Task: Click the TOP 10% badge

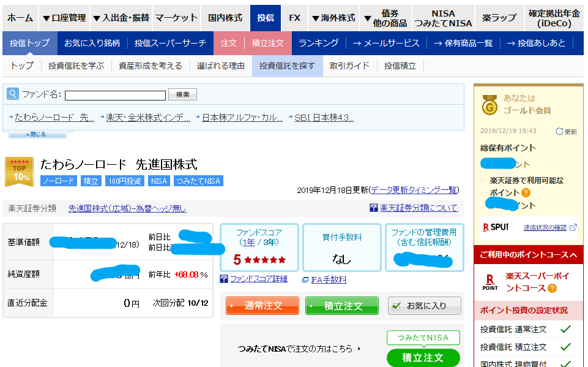Action: [19, 172]
